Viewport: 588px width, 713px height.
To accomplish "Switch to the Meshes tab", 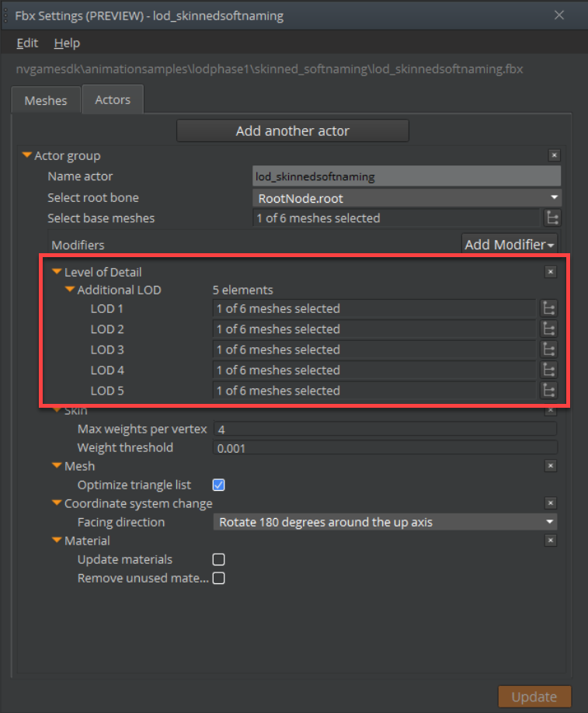I will tap(45, 99).
